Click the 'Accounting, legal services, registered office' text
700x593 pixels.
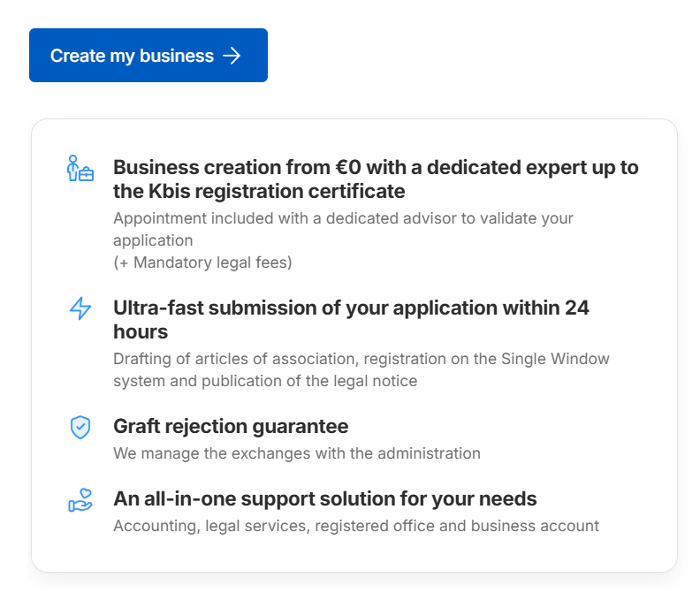click(355, 526)
